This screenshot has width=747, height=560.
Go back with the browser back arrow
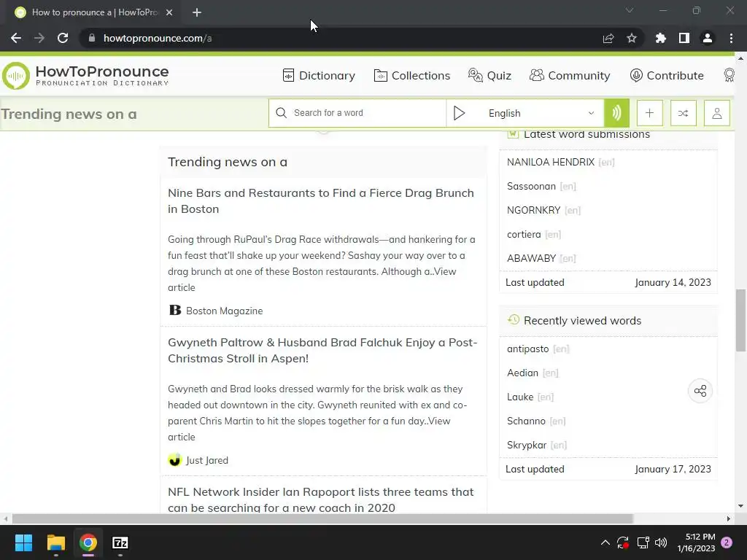[x=16, y=38]
